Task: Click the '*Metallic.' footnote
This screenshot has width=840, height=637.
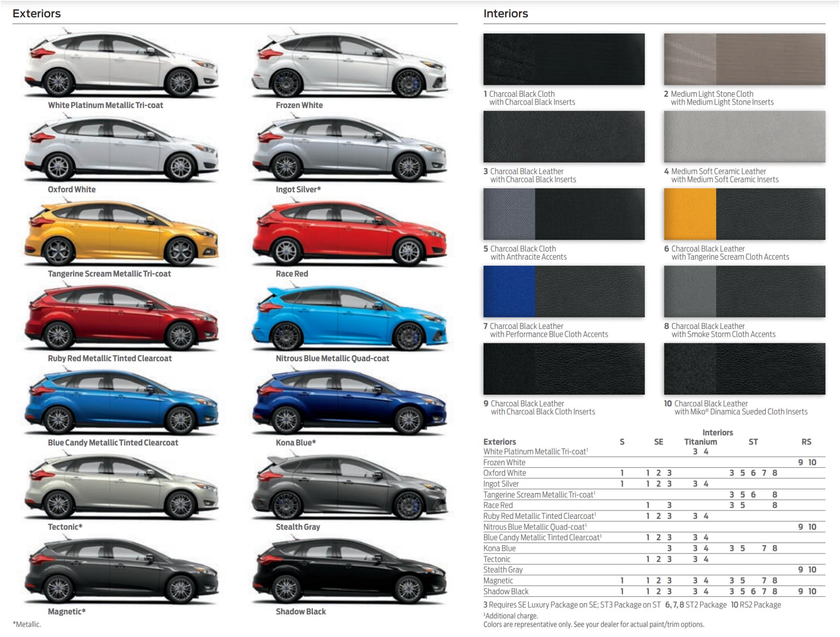Action: (27, 624)
